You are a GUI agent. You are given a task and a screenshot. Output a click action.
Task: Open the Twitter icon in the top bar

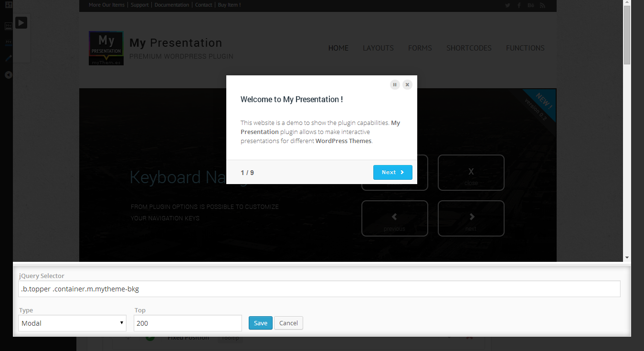coord(507,5)
